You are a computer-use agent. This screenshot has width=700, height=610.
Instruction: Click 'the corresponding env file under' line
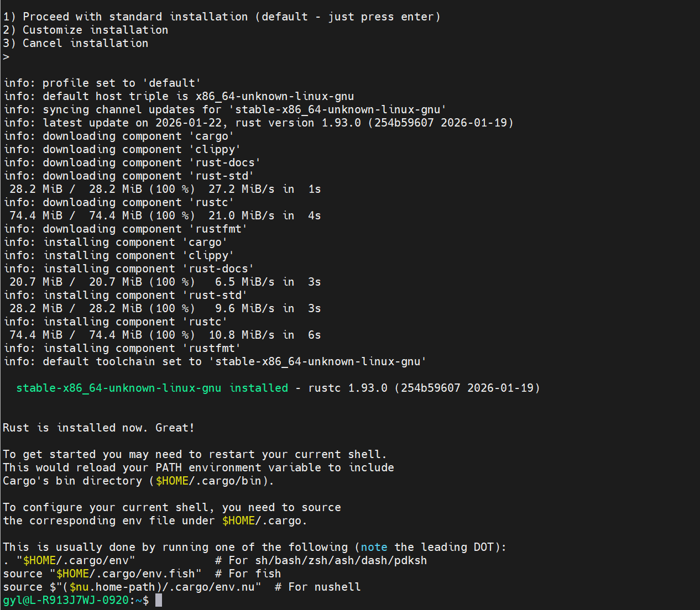[155, 520]
